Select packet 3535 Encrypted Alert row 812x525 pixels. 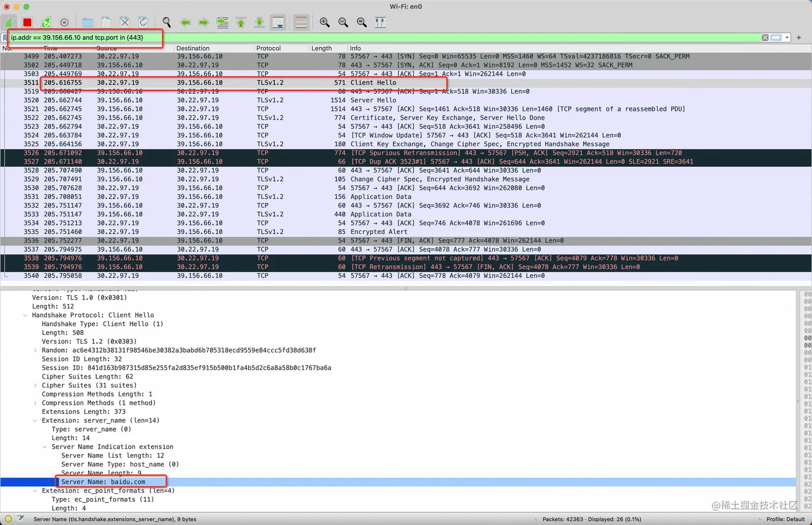click(405, 232)
